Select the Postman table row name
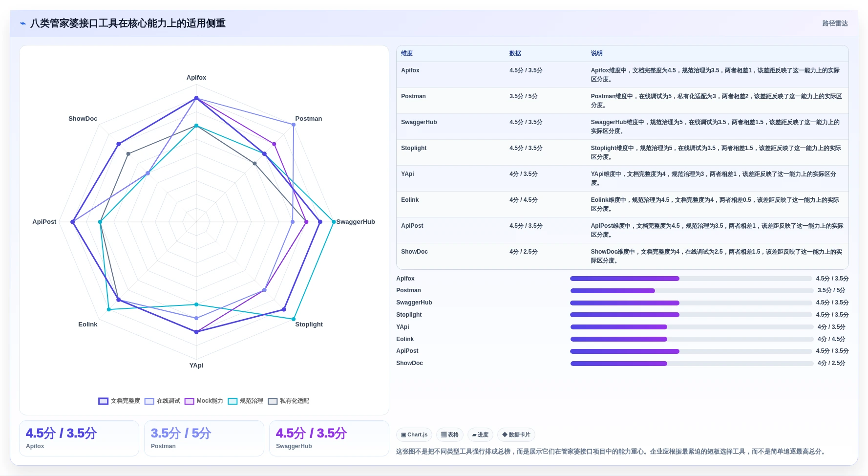 [413, 96]
